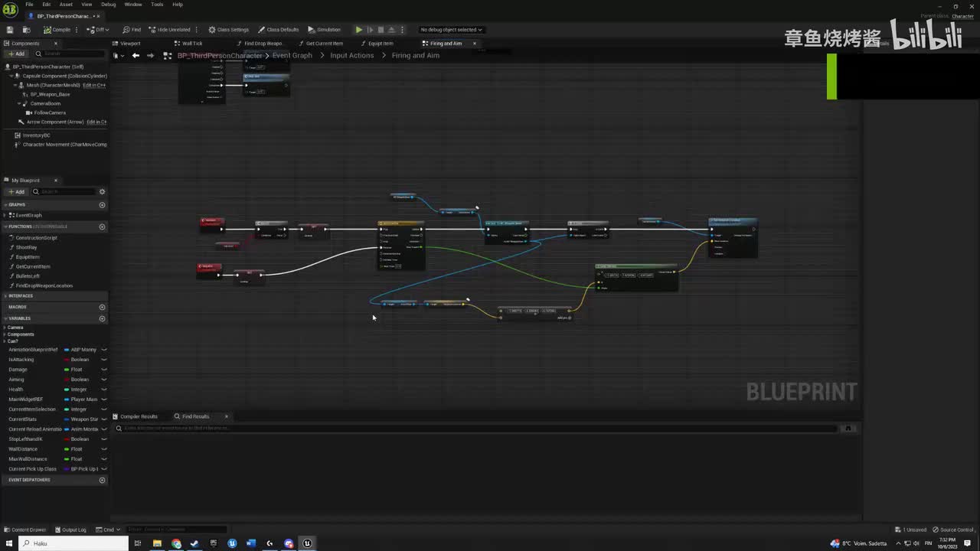Image resolution: width=980 pixels, height=551 pixels.
Task: Toggle Hide Unrelated nodes
Action: click(169, 30)
